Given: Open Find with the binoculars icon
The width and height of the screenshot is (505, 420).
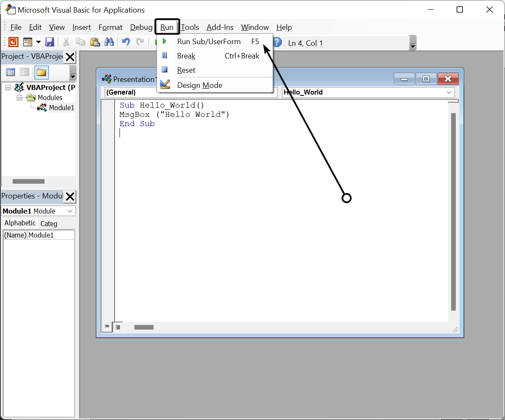Looking at the screenshot, I should [x=109, y=42].
